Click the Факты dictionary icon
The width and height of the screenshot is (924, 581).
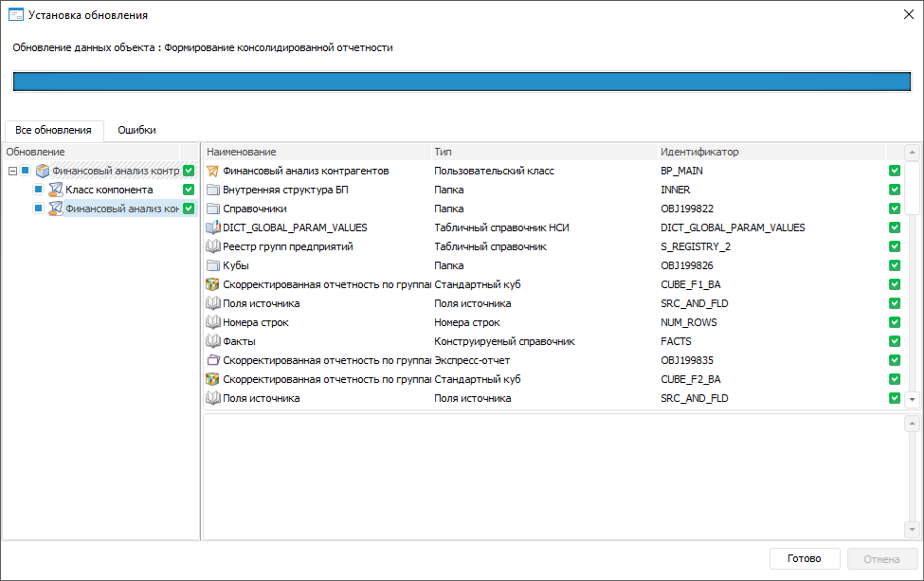click(x=212, y=341)
